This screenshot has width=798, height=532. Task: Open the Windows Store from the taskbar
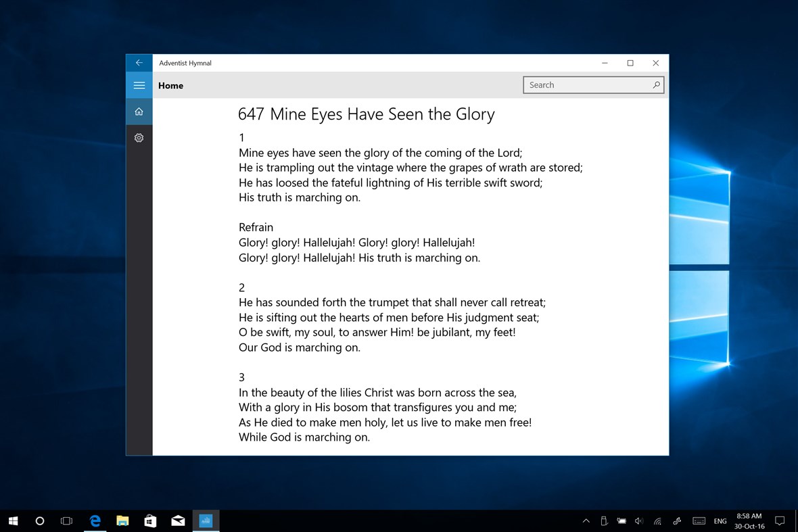(x=150, y=521)
